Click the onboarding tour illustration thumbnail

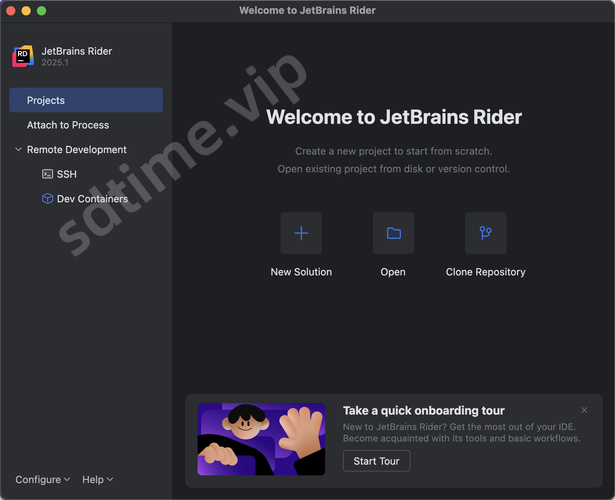(x=261, y=438)
